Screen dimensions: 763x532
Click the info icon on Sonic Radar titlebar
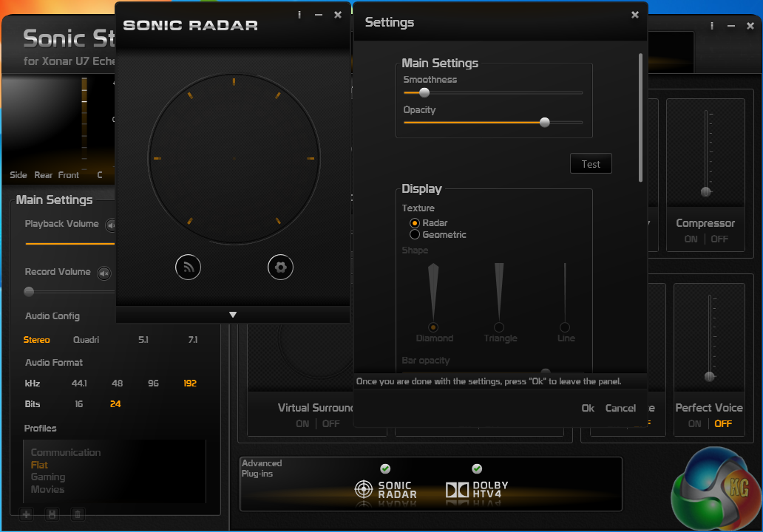point(299,14)
